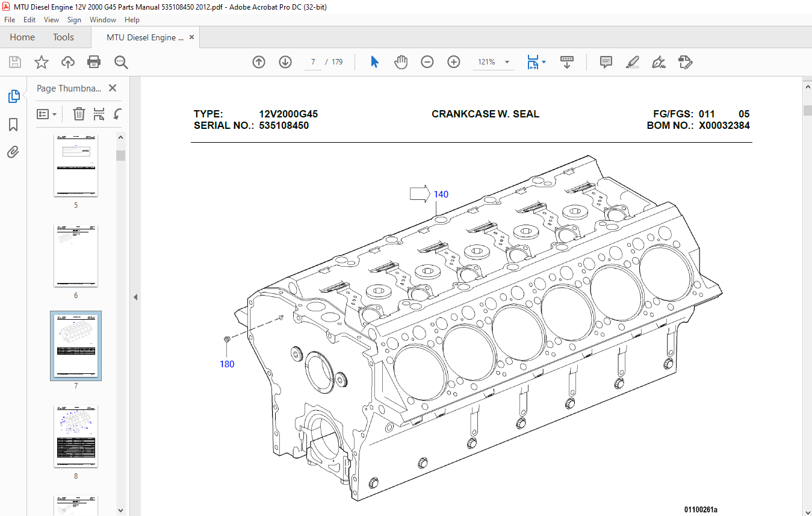
Task: Open the Bookmarks pane in sidebar
Action: pyautogui.click(x=13, y=125)
